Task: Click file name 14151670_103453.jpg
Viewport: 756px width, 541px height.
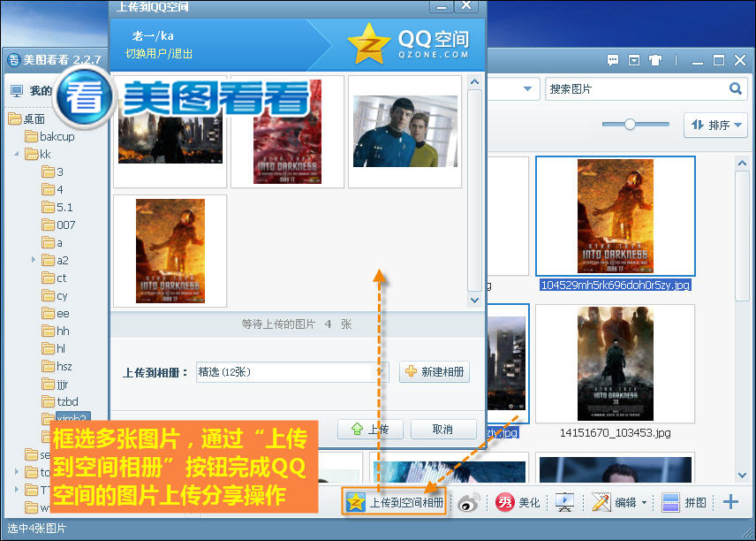Action: (616, 433)
